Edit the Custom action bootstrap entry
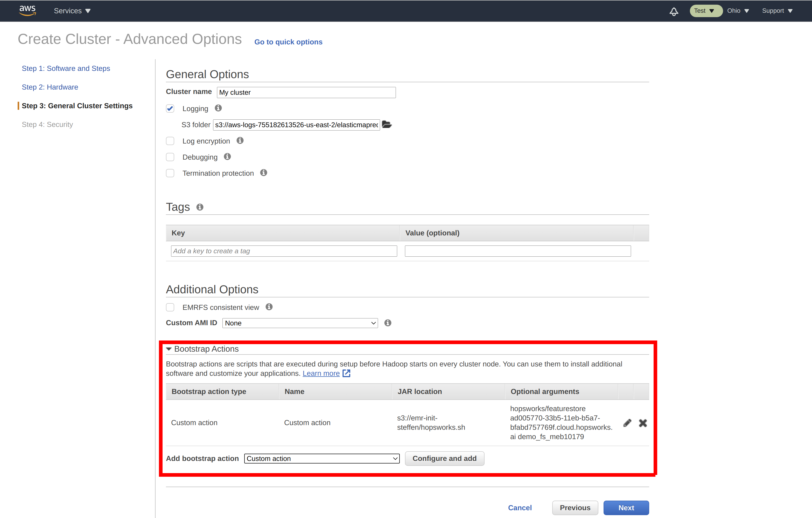The height and width of the screenshot is (518, 812). tap(627, 422)
